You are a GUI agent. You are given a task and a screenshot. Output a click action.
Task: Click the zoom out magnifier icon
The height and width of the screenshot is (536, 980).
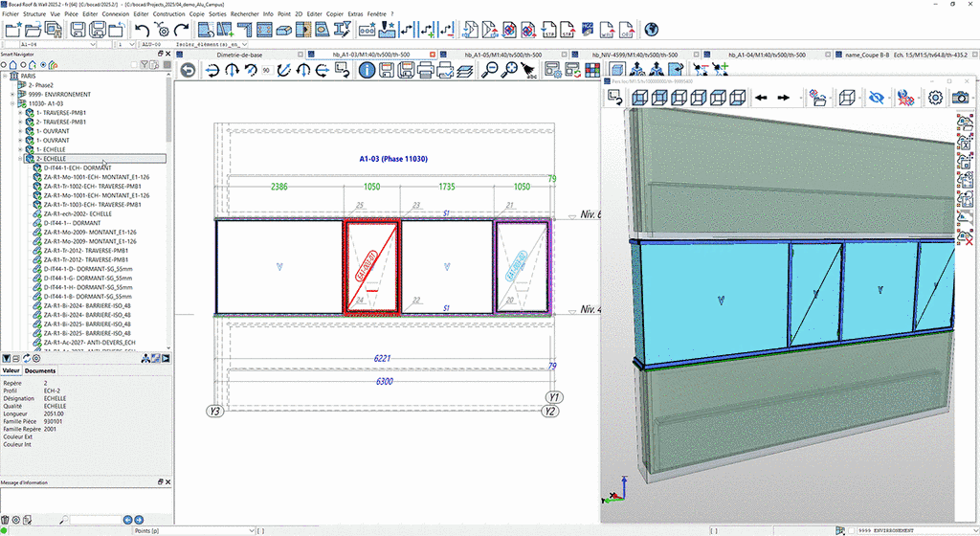(x=491, y=70)
